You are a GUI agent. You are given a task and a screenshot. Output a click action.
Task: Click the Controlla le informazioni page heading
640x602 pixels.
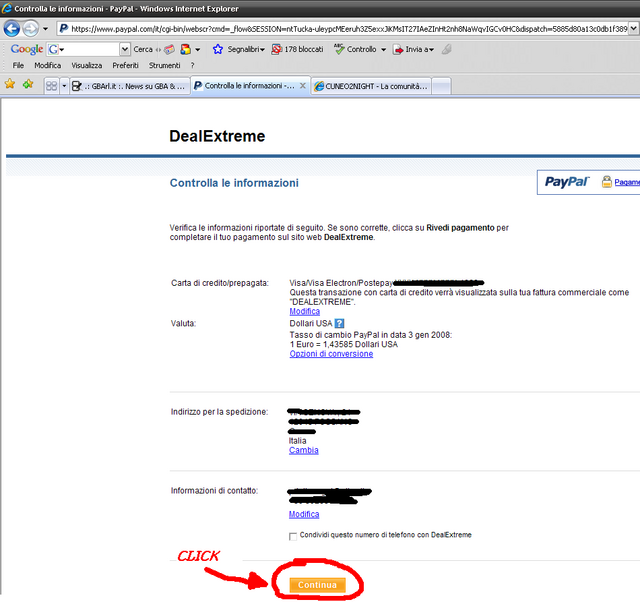pos(234,183)
